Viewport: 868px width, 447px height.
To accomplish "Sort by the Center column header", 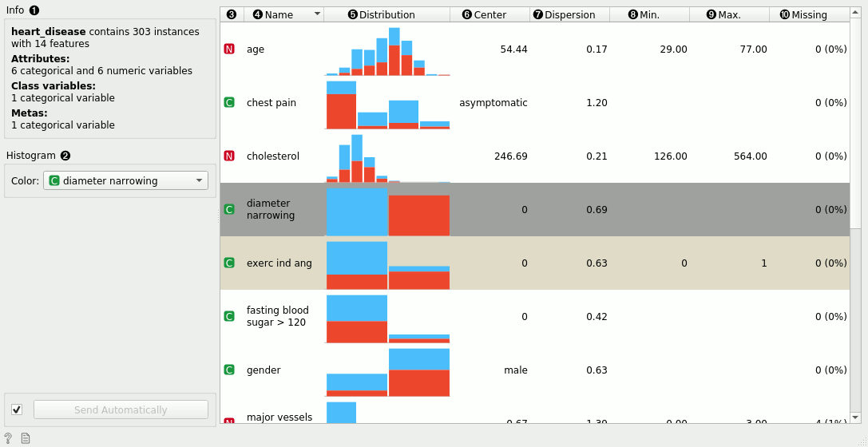I will [489, 15].
